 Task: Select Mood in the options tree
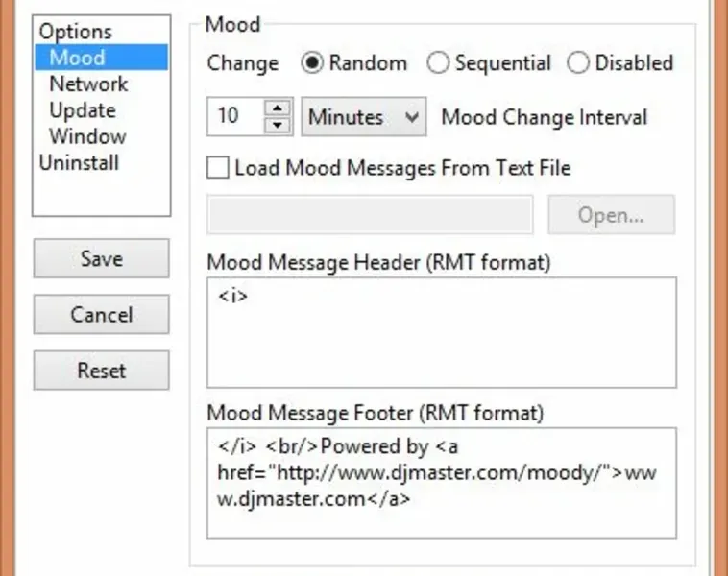[x=77, y=58]
